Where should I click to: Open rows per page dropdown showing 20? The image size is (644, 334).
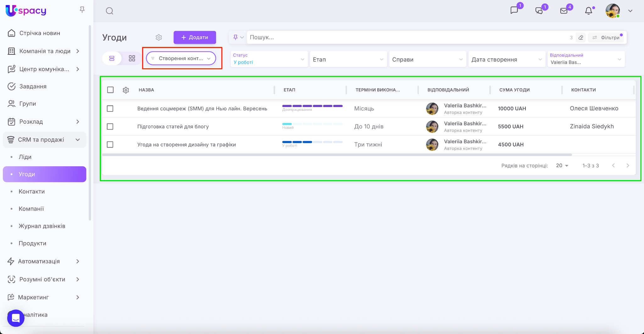coord(562,166)
